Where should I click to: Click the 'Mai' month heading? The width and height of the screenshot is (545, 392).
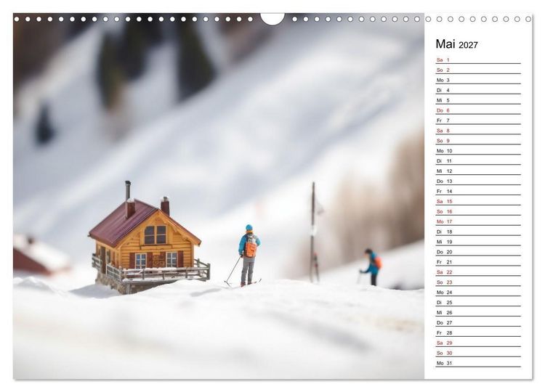tap(445, 44)
